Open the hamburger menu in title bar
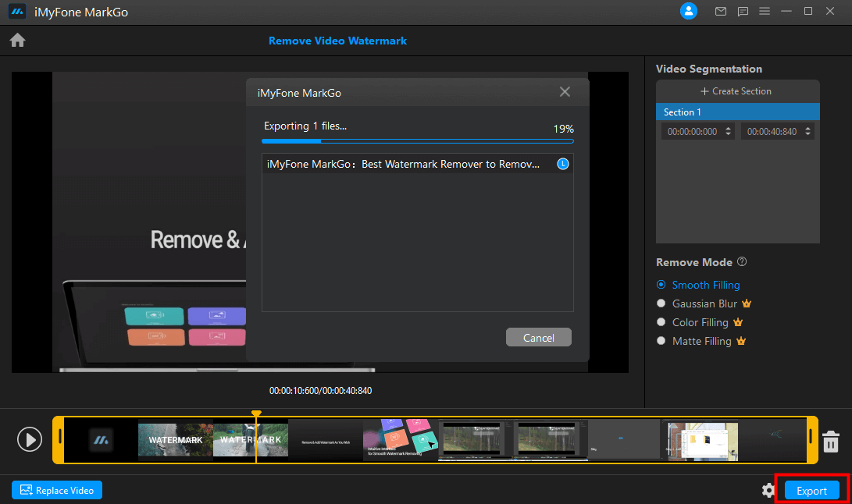 click(x=765, y=11)
